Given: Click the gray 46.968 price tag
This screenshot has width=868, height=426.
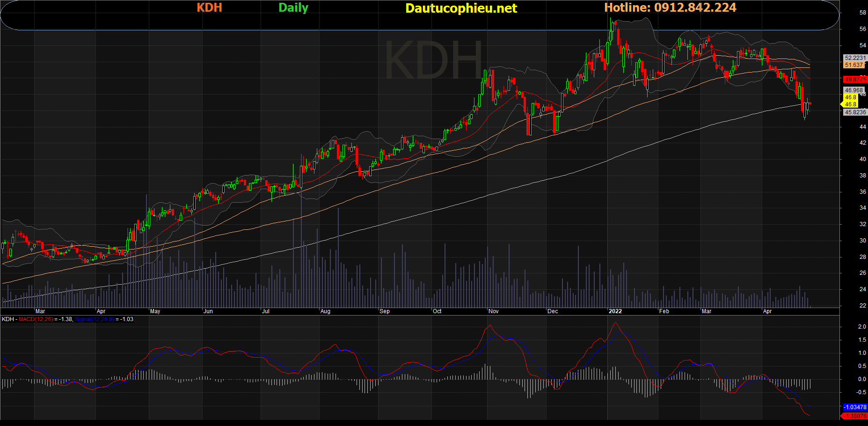Looking at the screenshot, I should click(x=854, y=90).
